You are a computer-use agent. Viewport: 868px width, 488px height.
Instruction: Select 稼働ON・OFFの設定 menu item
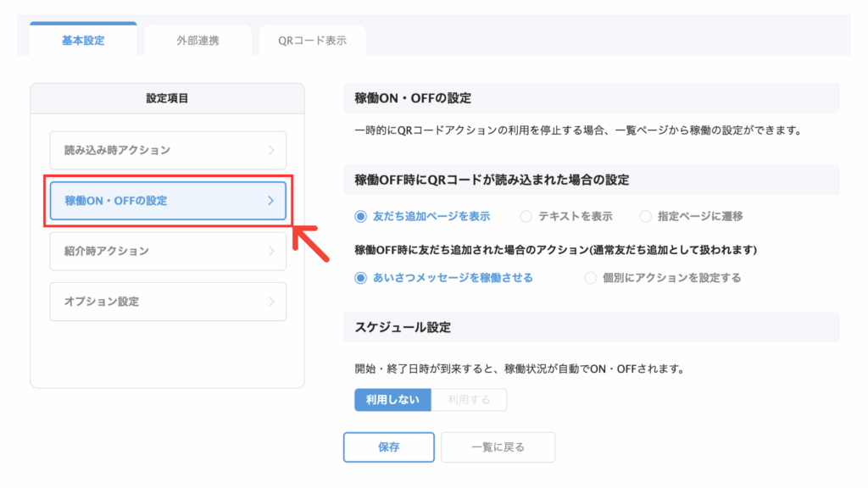pyautogui.click(x=168, y=200)
